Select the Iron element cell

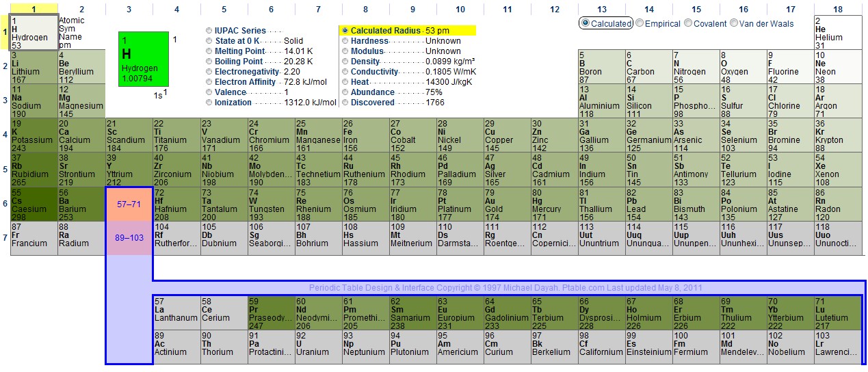click(x=365, y=135)
